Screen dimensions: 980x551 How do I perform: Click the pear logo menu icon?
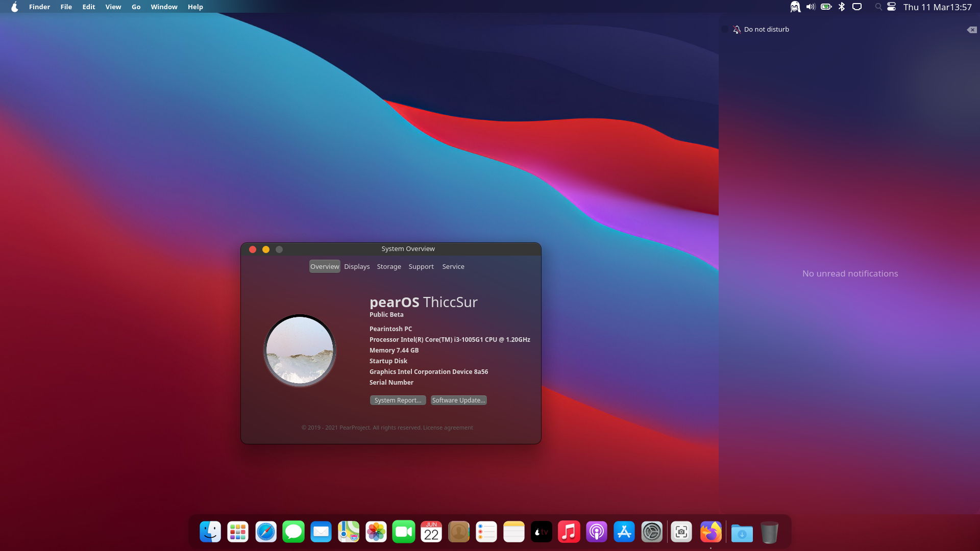coord(15,7)
